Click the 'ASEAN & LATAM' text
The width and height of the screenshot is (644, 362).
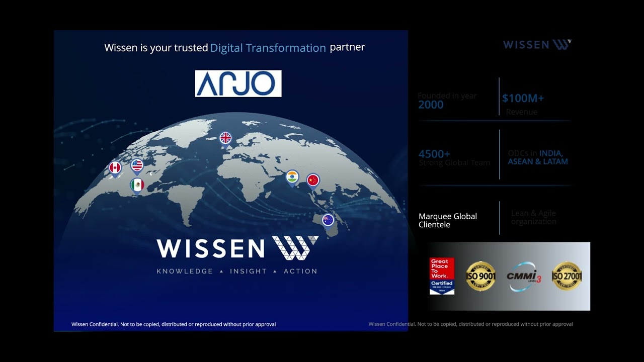click(x=538, y=161)
